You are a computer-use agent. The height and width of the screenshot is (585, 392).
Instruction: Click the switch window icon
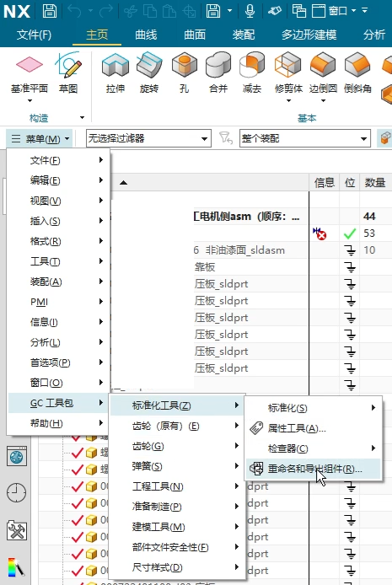coord(298,11)
